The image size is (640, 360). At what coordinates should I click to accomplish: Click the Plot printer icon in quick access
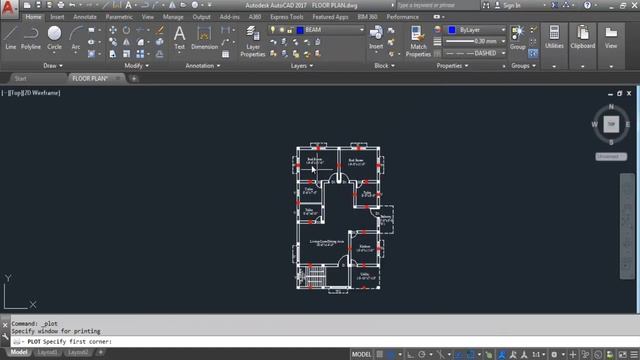(x=61, y=5)
